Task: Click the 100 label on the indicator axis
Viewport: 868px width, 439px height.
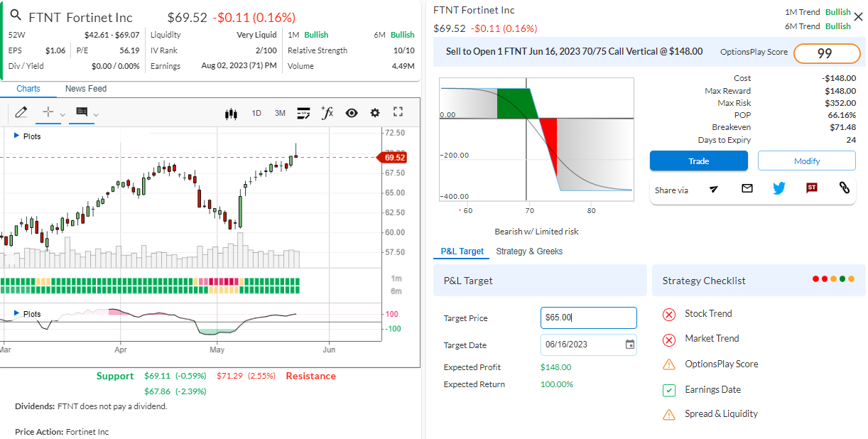Action: tap(391, 314)
